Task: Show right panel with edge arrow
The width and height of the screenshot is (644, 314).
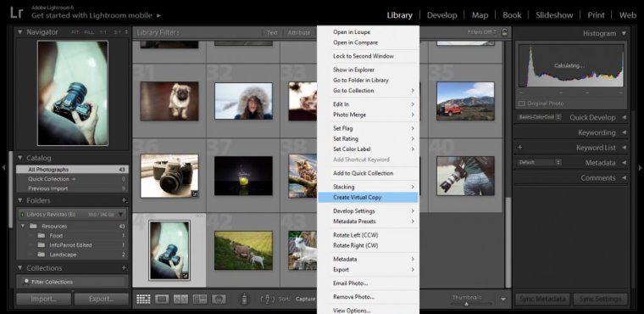Action: coord(640,167)
